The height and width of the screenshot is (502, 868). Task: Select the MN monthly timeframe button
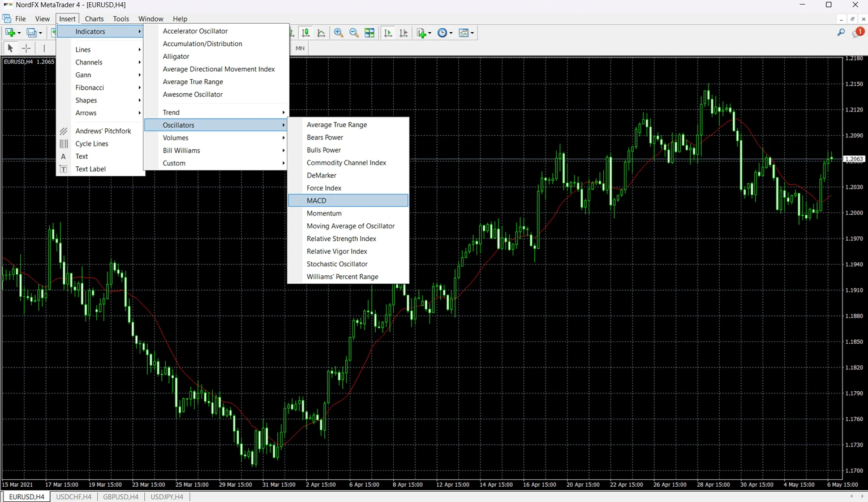click(300, 48)
